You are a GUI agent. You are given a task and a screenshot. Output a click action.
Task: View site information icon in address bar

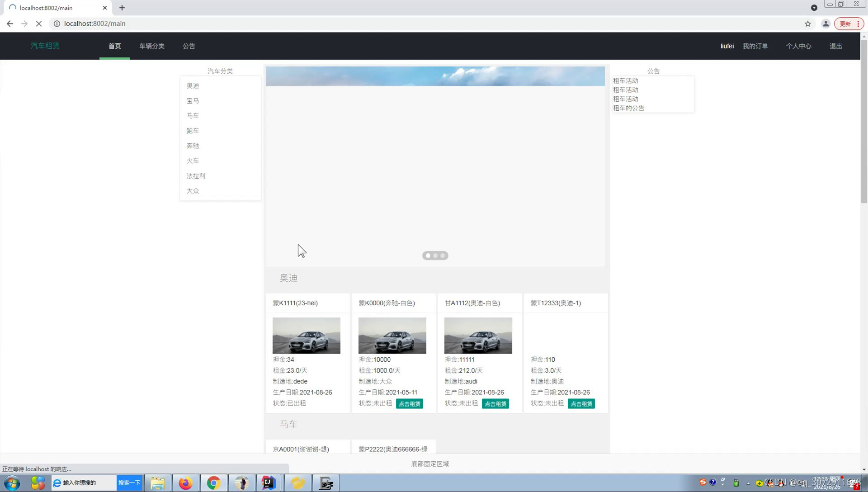tap(57, 24)
